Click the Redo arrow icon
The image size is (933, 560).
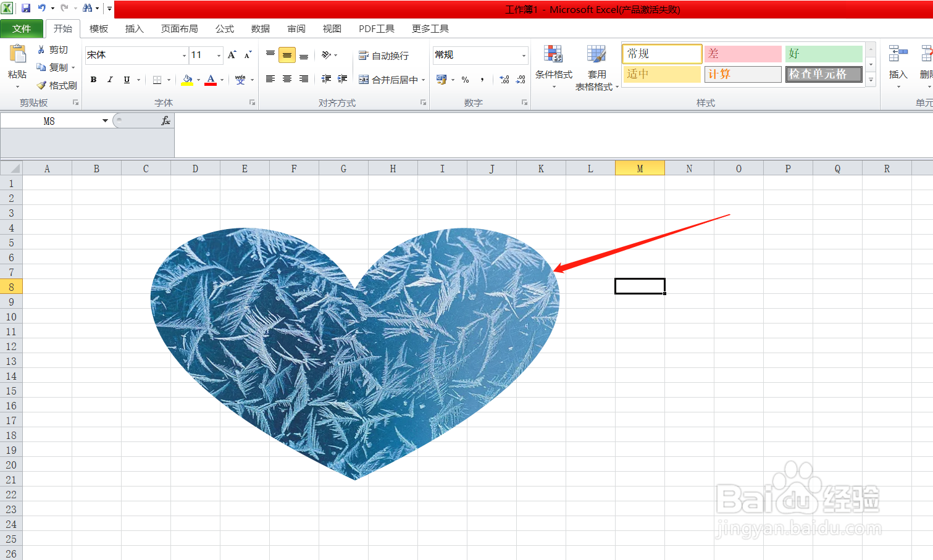click(x=64, y=8)
